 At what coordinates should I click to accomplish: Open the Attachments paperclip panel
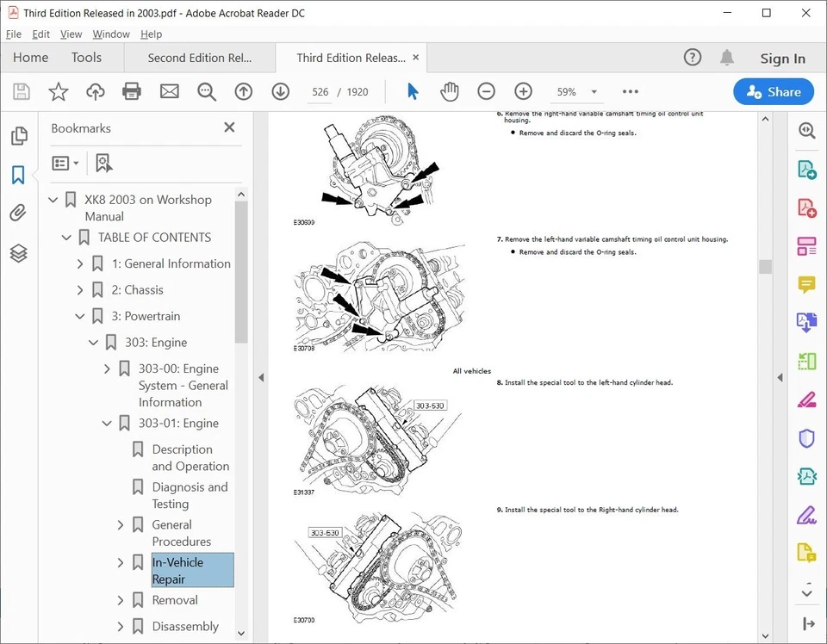pos(18,214)
